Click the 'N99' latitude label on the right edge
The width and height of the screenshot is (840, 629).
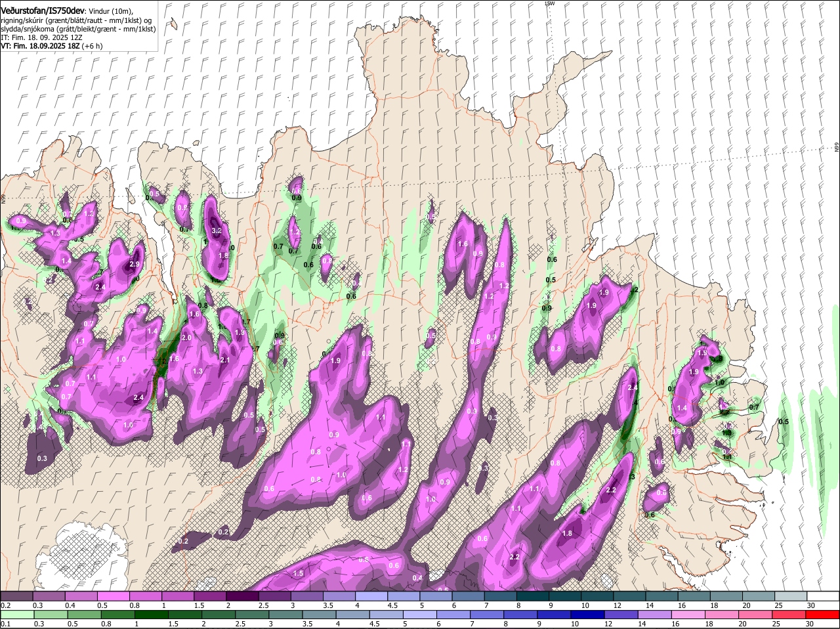click(837, 148)
